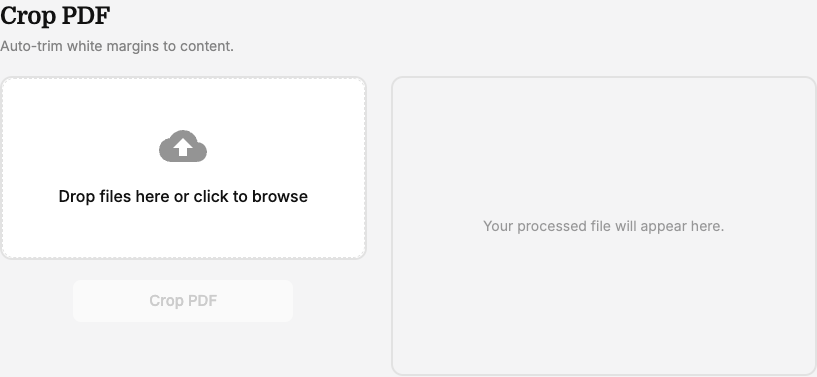Click the processed file output panel
The width and height of the screenshot is (817, 377).
[x=604, y=226]
